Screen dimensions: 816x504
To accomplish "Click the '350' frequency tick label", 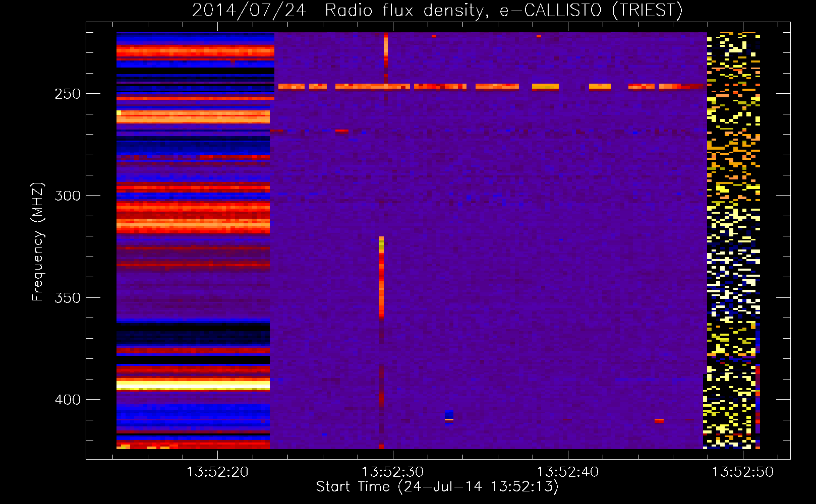I will pyautogui.click(x=68, y=298).
